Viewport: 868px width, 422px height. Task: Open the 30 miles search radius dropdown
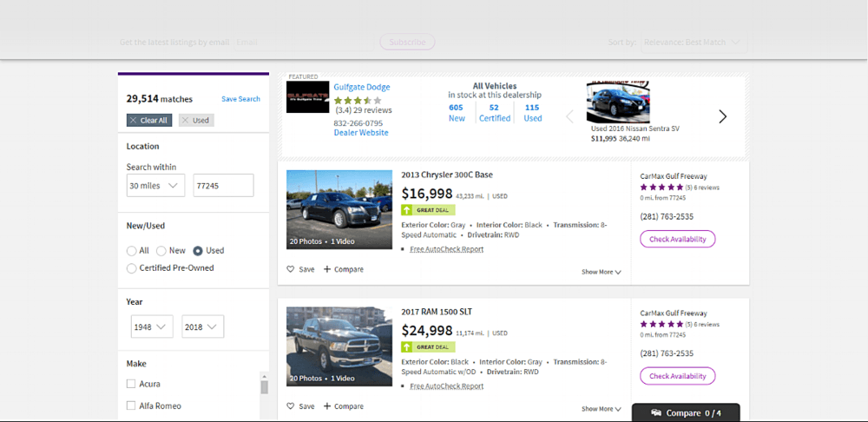pos(155,186)
